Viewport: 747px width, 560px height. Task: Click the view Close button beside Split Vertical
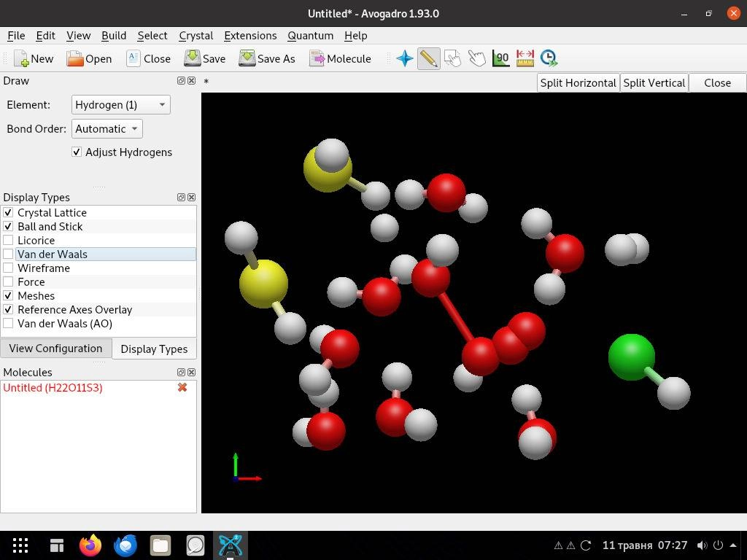[x=718, y=83]
